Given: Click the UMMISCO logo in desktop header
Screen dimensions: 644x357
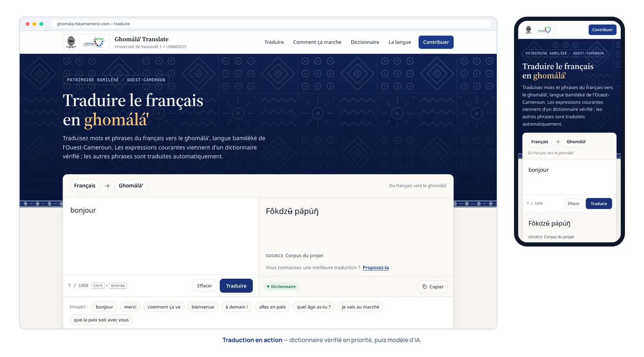Looking at the screenshot, I should coord(94,42).
